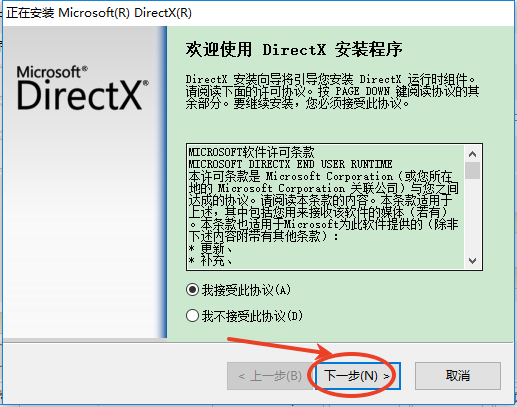Click license line "* 补充、"

(211, 260)
